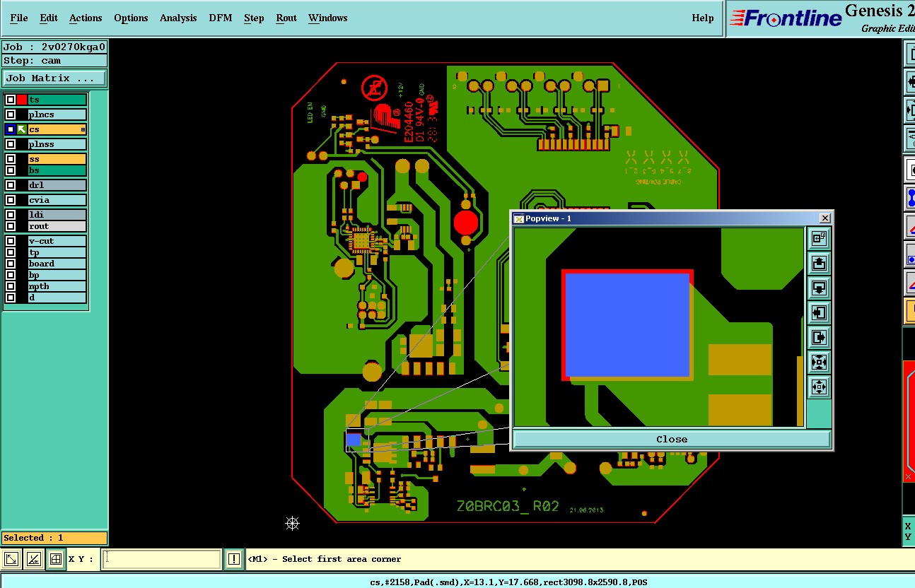Click the 'Step: cam' label
Viewport: 915px width, 588px height.
[54, 61]
